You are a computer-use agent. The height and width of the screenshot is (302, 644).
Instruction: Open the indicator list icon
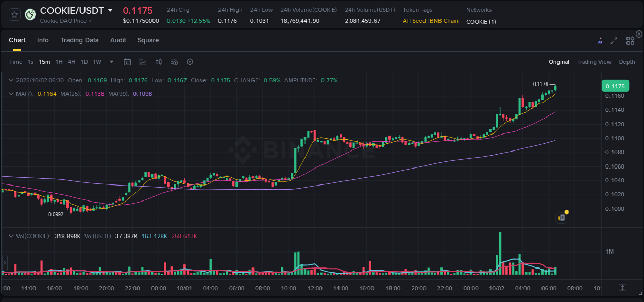tap(174, 62)
